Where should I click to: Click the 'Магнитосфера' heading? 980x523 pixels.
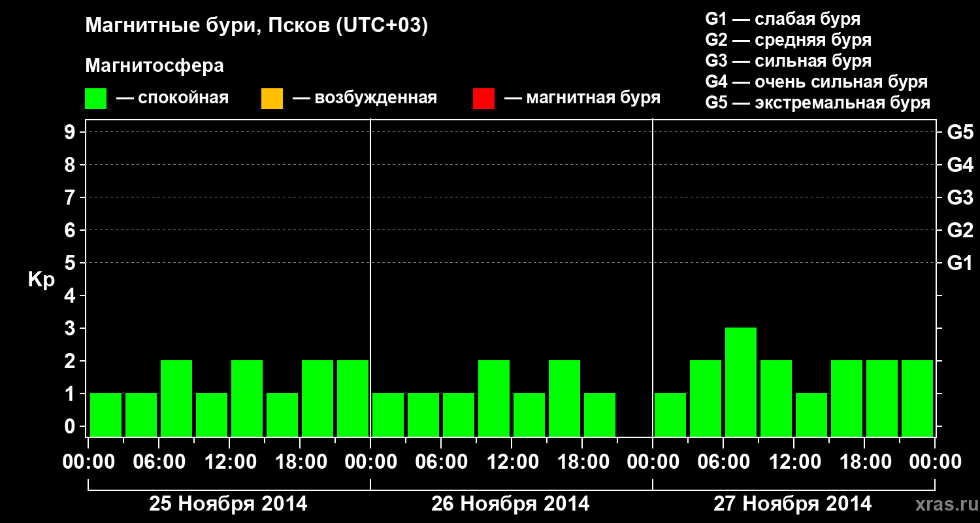(x=155, y=66)
